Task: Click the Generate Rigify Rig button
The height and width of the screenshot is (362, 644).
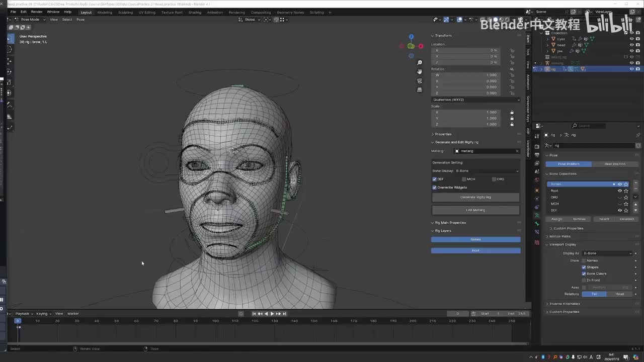Action: [475, 197]
